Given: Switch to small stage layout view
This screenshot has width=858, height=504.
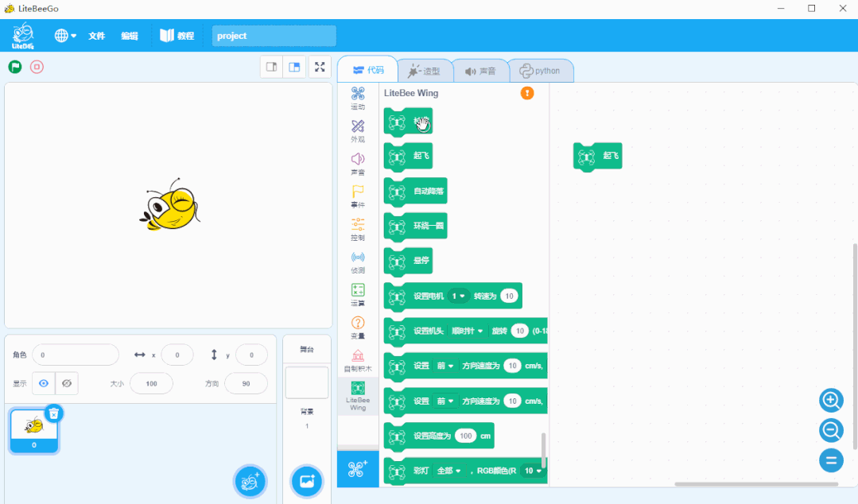Looking at the screenshot, I should coord(271,67).
